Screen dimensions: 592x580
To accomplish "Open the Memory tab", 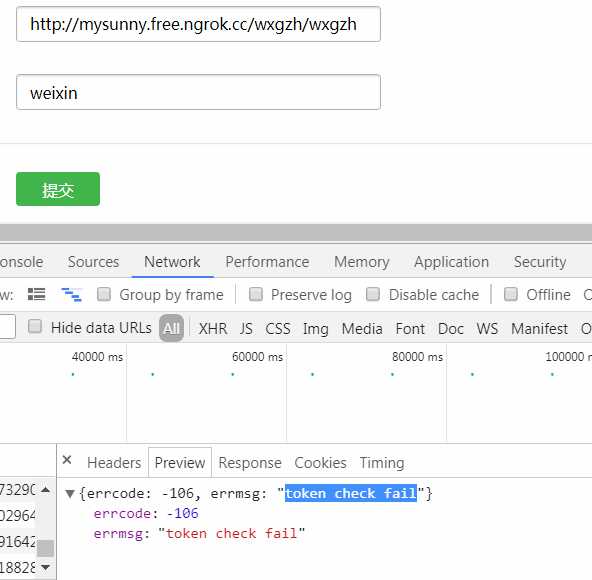I will (361, 262).
